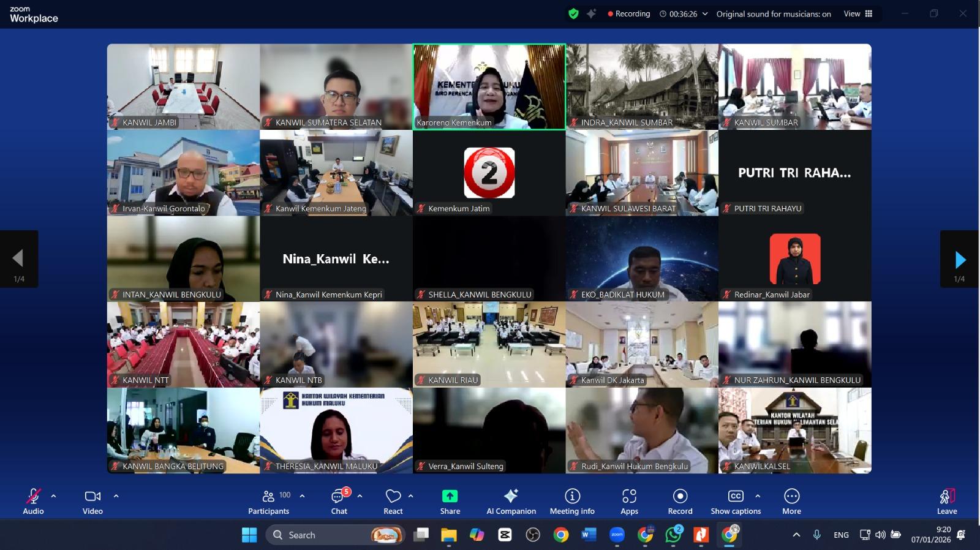Click the green Share screen icon
Image resolution: width=980 pixels, height=550 pixels.
(x=450, y=496)
